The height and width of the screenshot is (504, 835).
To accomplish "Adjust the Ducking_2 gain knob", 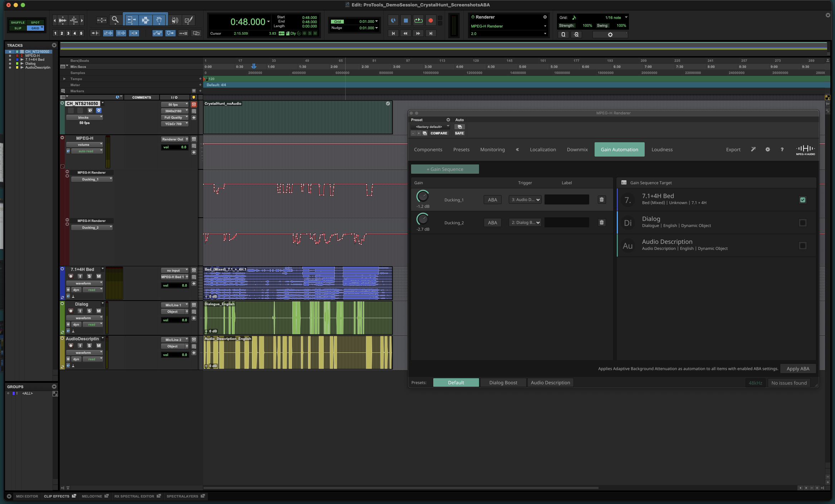I will tap(423, 219).
